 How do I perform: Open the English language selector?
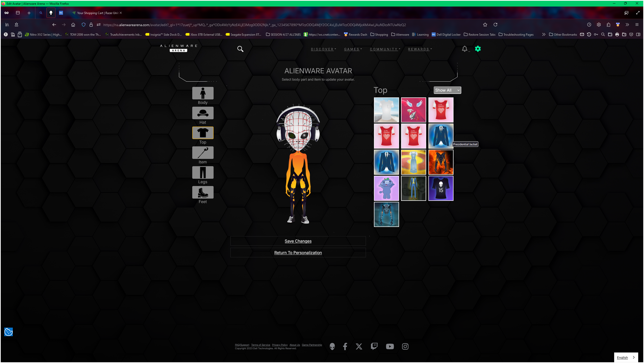pos(625,357)
